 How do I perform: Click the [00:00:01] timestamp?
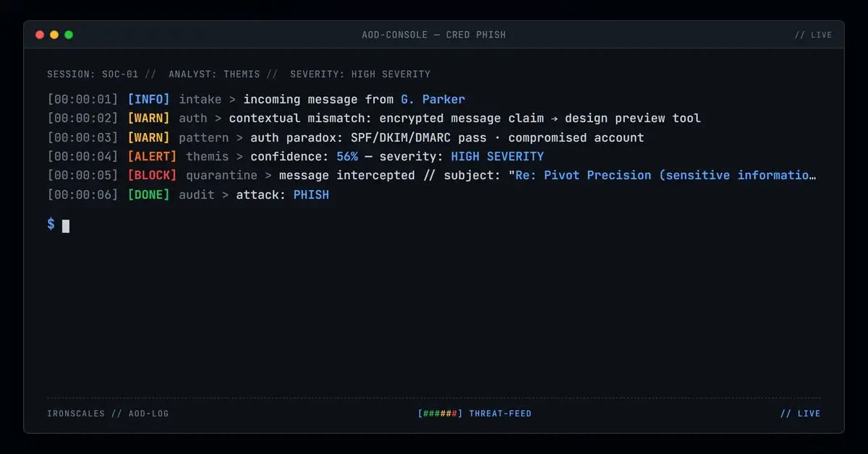[x=82, y=100]
